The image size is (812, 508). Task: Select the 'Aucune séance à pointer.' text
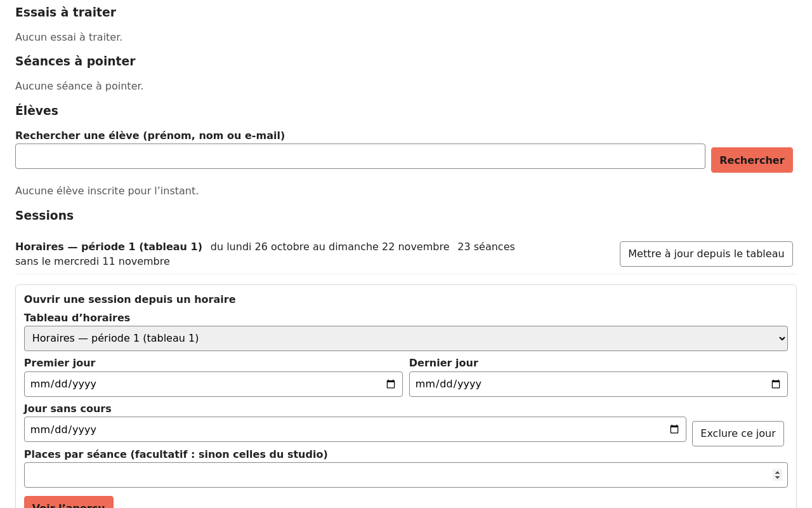(79, 86)
